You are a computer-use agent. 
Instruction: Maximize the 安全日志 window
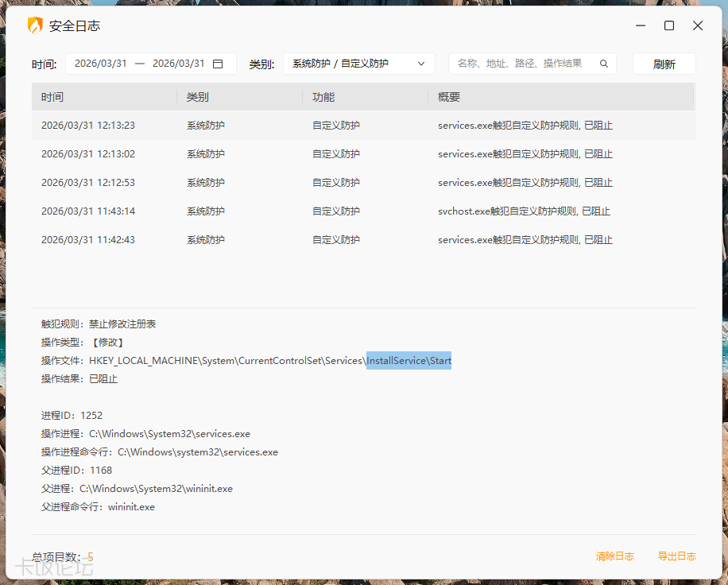(x=669, y=25)
